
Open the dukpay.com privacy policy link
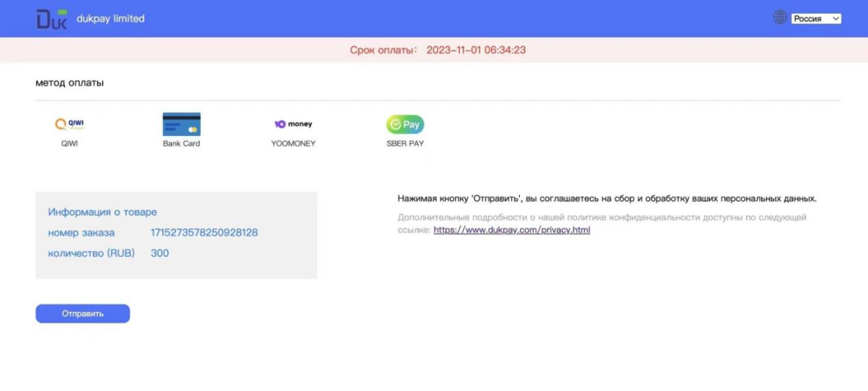(511, 230)
